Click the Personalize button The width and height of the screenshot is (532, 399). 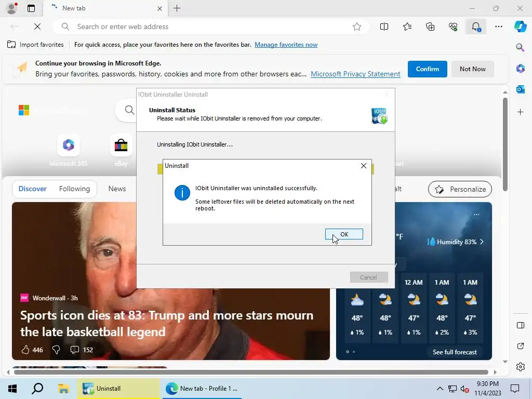460,189
